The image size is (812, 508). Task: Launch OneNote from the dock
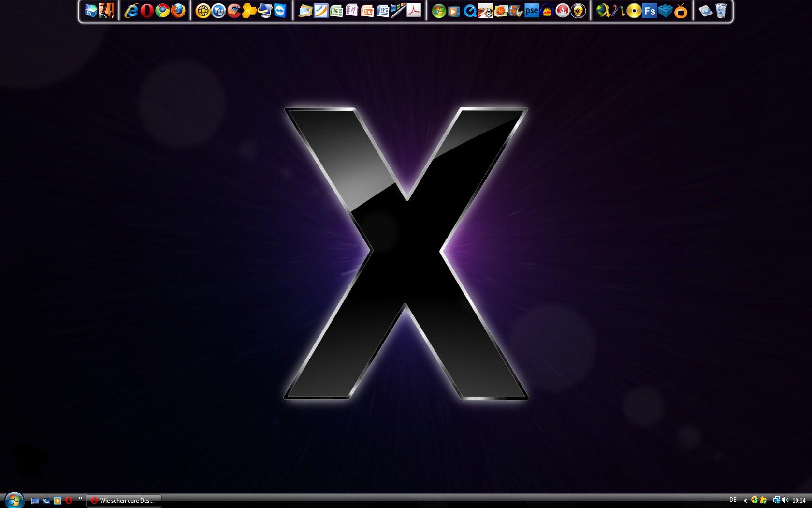[352, 11]
